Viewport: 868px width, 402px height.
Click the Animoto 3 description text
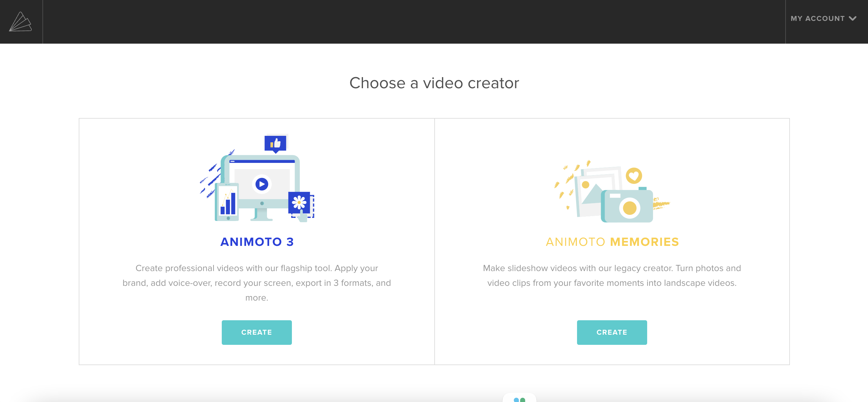(x=257, y=283)
